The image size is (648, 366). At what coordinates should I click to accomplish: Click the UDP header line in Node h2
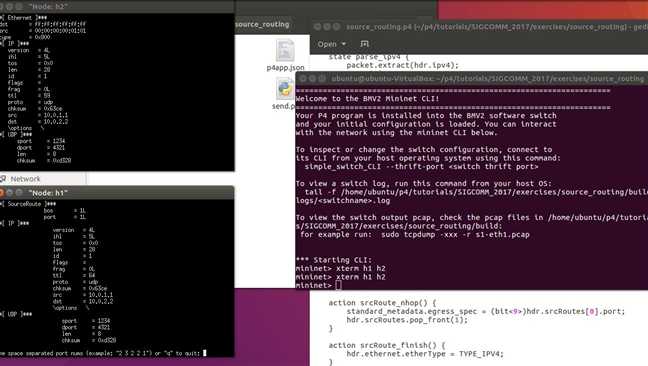coord(16,135)
